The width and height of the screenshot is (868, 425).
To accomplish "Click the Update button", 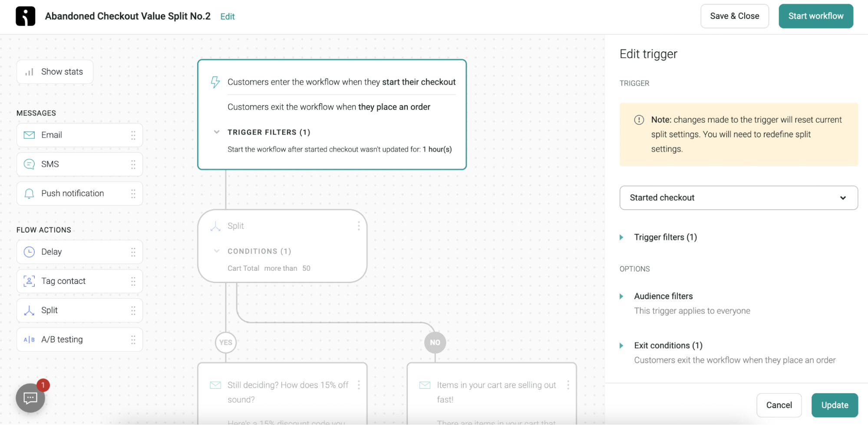I will [x=835, y=405].
